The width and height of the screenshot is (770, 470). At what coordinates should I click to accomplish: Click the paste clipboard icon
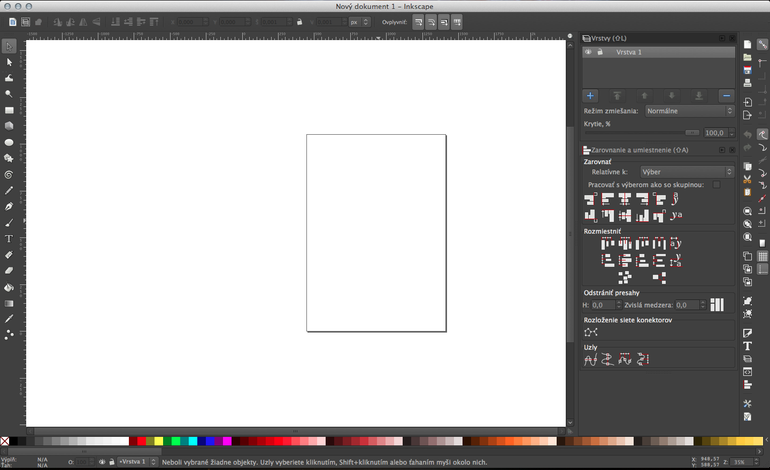click(x=747, y=192)
